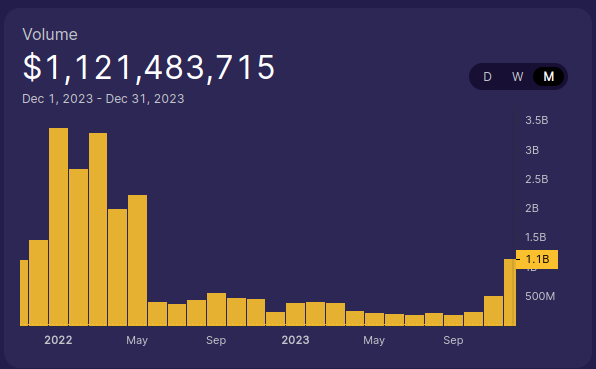Click the volume total $1,121,483,715
Screen dimensions: 596x369
(149, 67)
